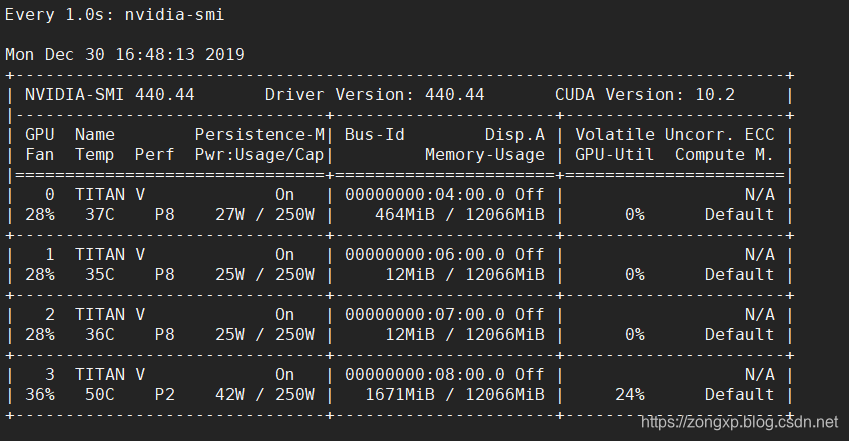Click the 'GPU-Util' column header

click(x=614, y=155)
